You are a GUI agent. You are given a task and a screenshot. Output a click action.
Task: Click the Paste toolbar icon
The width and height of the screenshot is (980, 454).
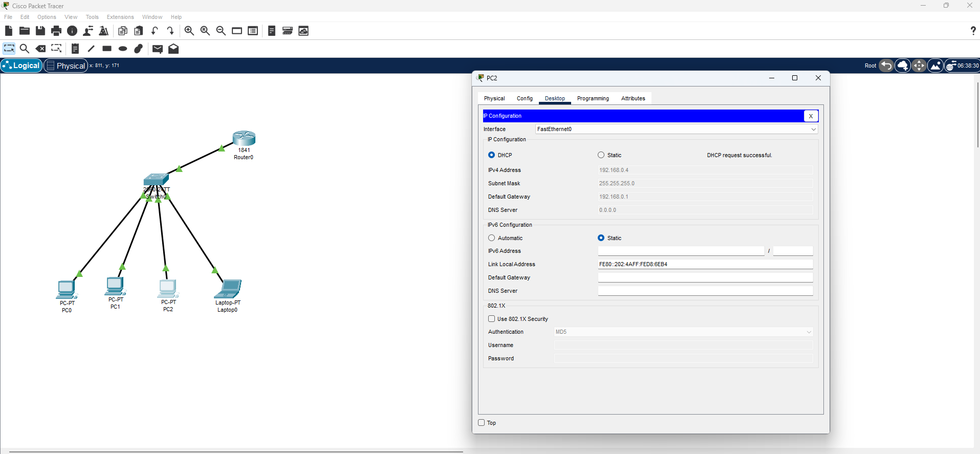[x=138, y=31]
